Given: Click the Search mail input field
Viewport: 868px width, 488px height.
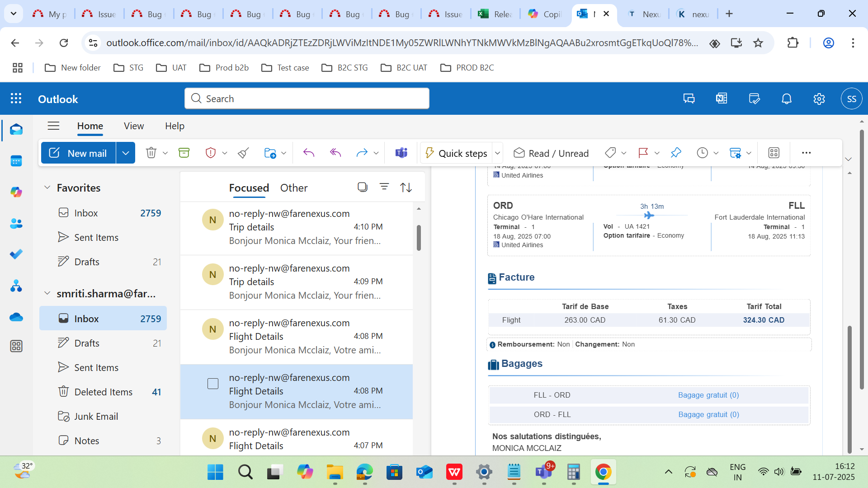Looking at the screenshot, I should coord(307,99).
